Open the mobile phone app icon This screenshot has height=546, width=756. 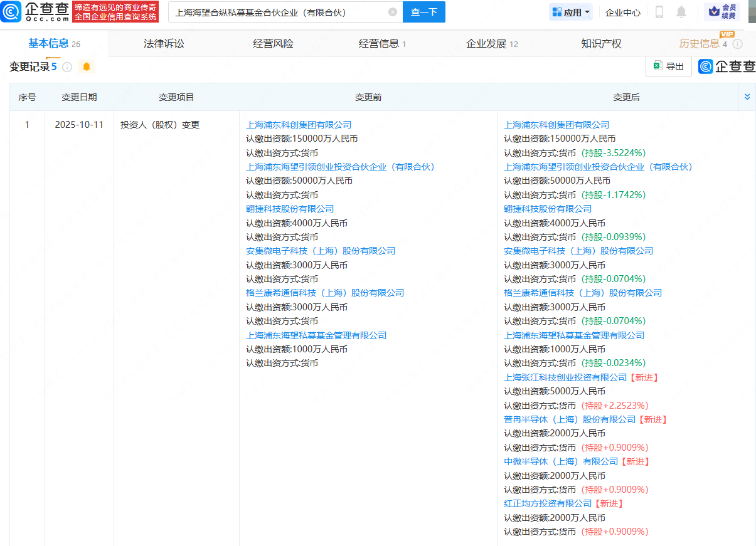pos(659,12)
